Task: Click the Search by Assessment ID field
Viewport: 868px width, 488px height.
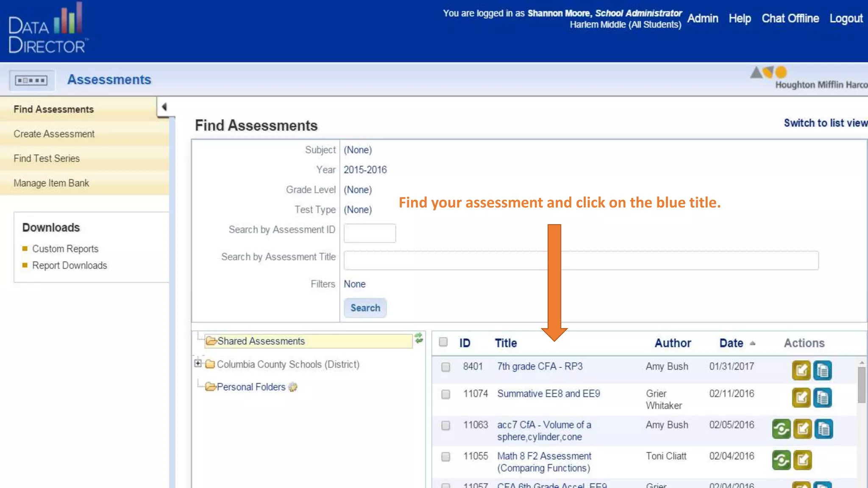Action: pyautogui.click(x=370, y=233)
